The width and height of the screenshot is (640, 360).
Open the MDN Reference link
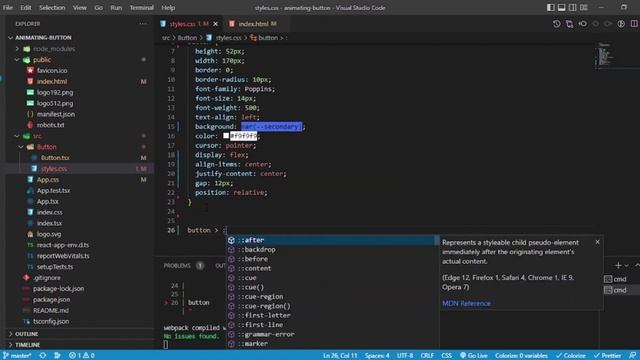tap(466, 303)
